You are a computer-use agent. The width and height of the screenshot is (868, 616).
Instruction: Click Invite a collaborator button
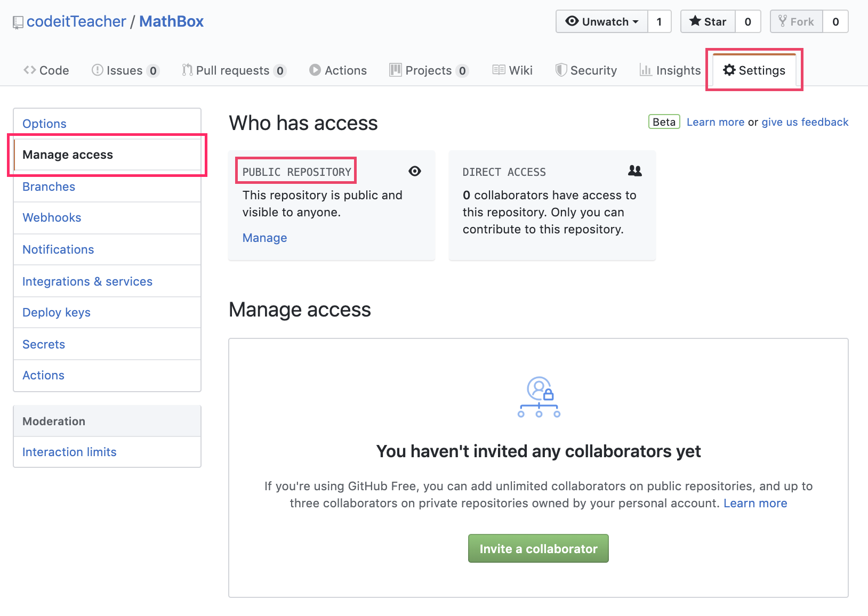[539, 548]
